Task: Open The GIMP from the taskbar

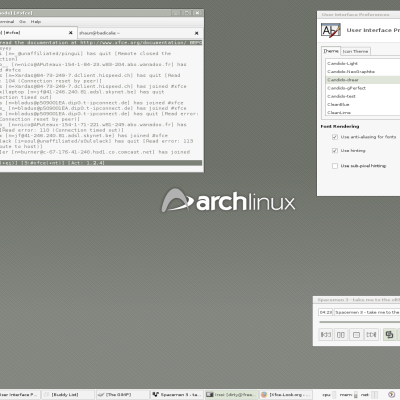Action: tap(122, 395)
